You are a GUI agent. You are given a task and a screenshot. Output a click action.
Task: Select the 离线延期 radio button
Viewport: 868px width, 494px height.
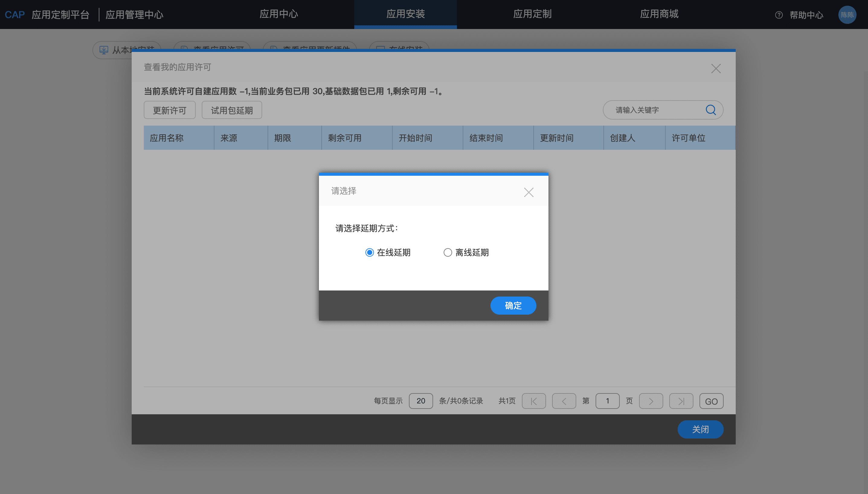448,252
